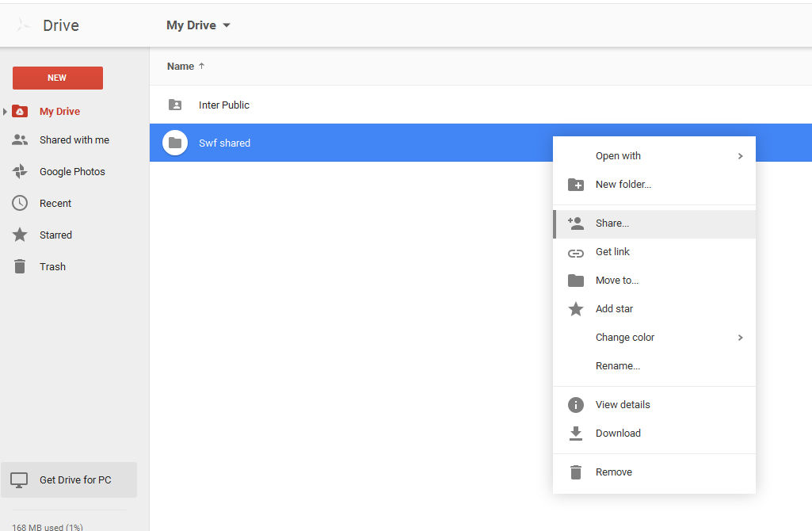The image size is (812, 531).
Task: Click the Google Photos pinwheel icon
Action: click(20, 171)
